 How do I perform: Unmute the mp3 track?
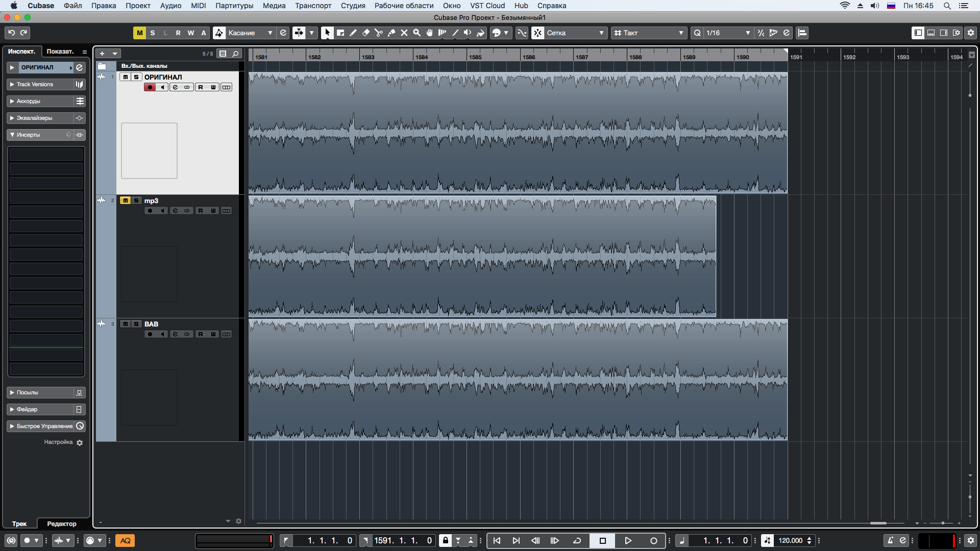pyautogui.click(x=125, y=201)
